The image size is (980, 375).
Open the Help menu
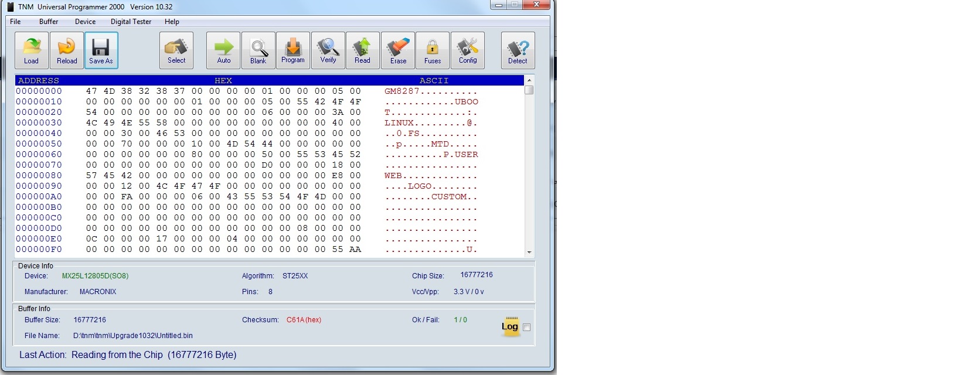(x=172, y=22)
